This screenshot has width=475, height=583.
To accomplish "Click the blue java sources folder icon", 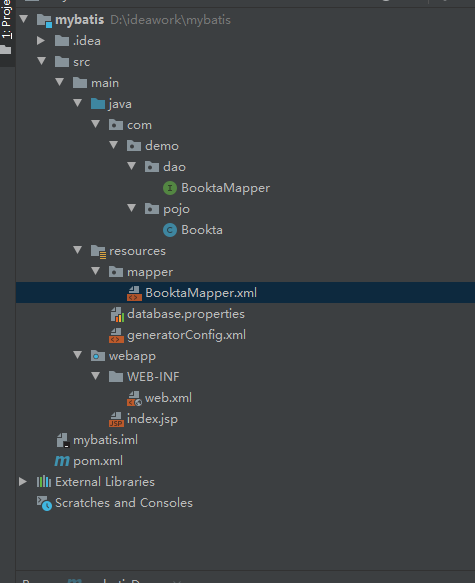I will [98, 104].
